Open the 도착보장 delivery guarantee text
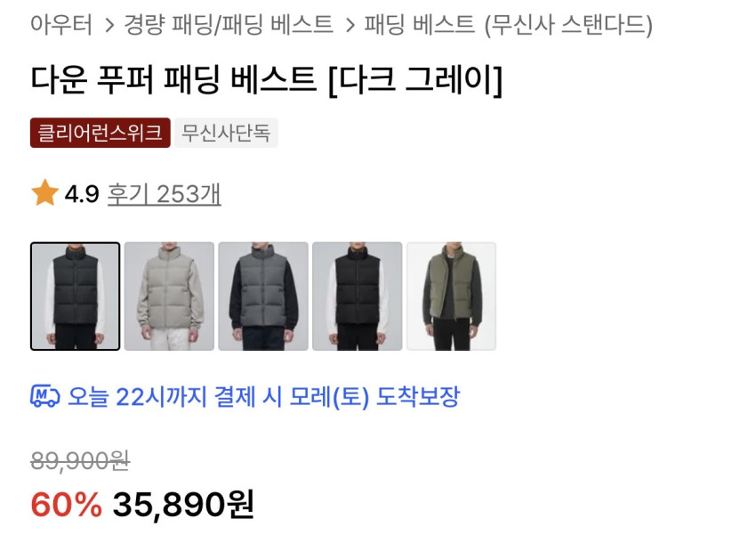The height and width of the screenshot is (535, 756). pos(417,396)
